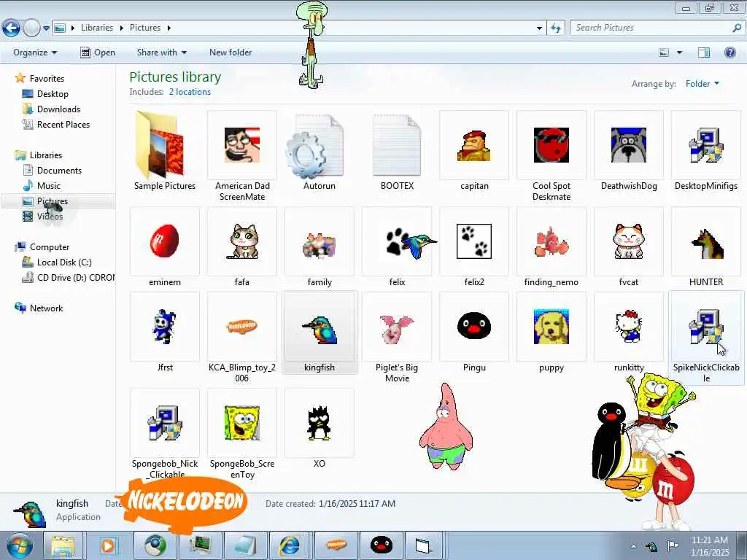
Task: Click the Open toolbar button
Action: click(x=98, y=52)
